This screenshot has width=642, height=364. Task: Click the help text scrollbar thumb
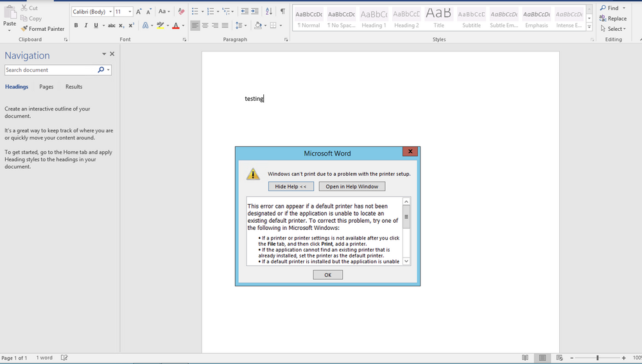[x=406, y=216]
